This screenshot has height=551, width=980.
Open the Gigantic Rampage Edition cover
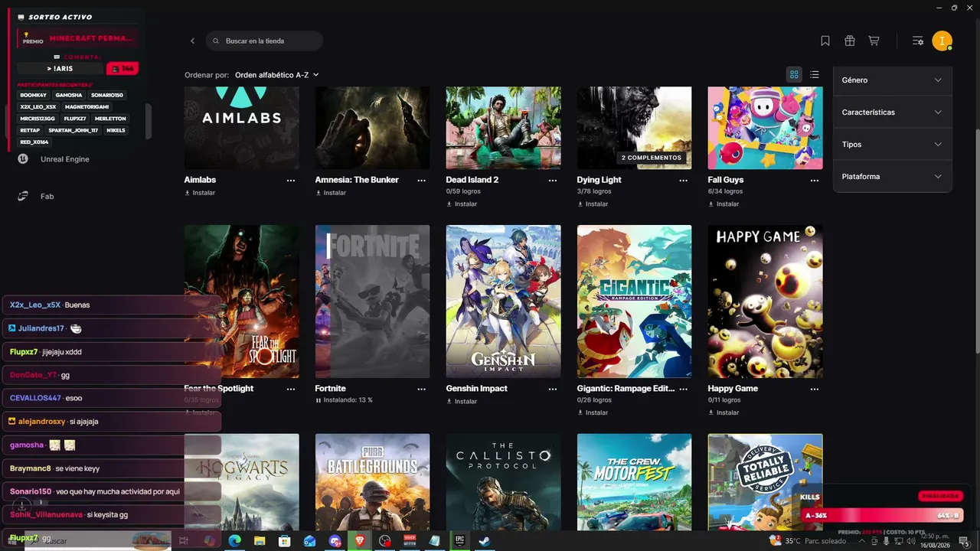(635, 302)
